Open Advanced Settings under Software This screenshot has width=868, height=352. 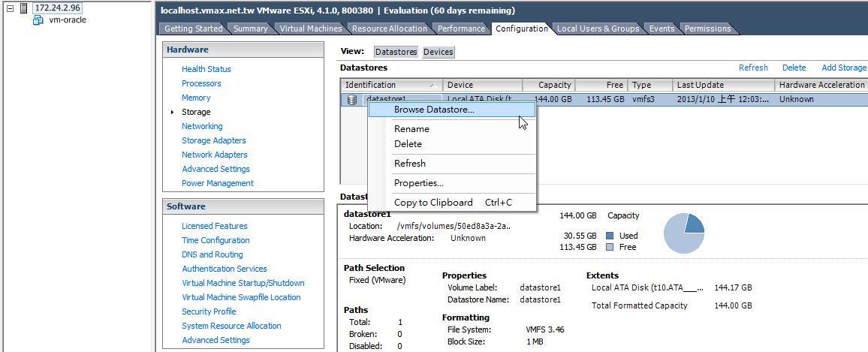click(216, 341)
